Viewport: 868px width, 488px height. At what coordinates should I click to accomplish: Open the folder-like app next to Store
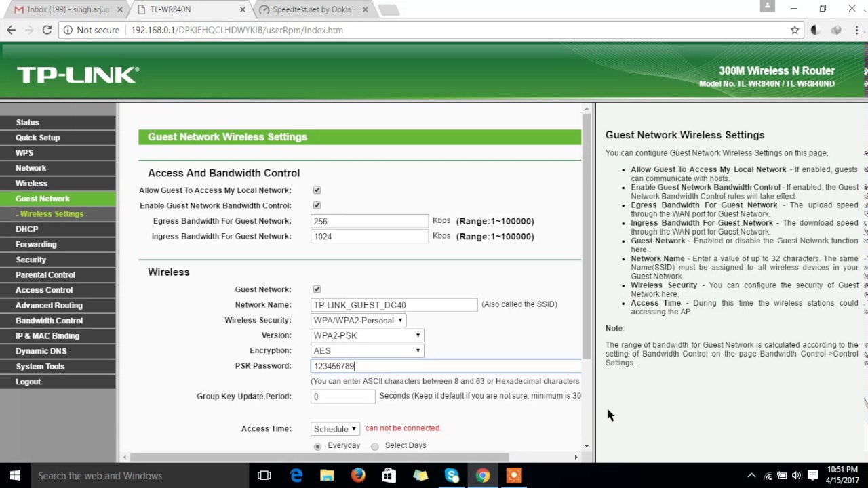(420, 476)
